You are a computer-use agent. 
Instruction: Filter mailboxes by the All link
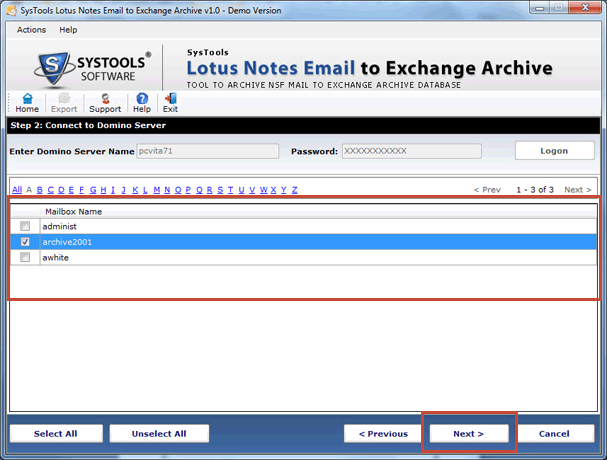tap(17, 190)
